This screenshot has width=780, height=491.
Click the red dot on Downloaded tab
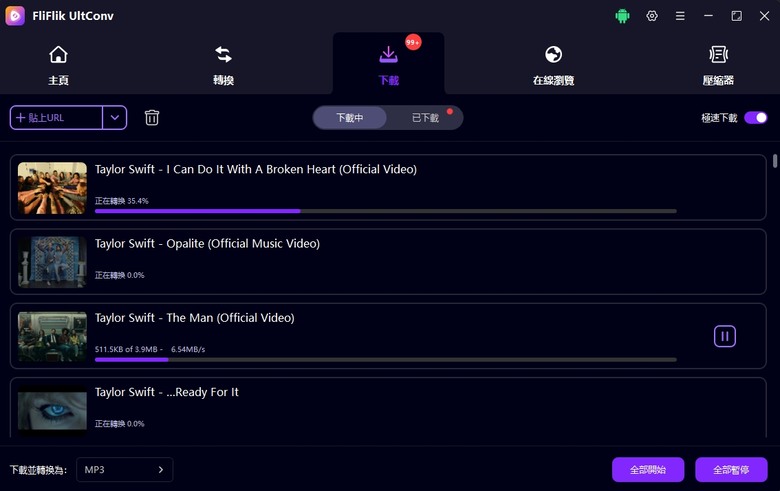pos(450,111)
